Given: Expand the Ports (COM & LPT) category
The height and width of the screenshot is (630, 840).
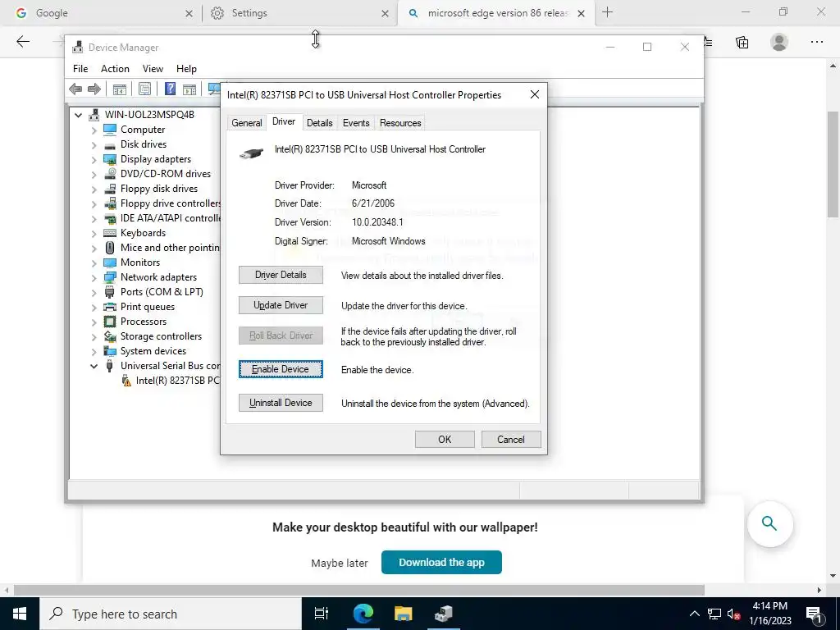Looking at the screenshot, I should pyautogui.click(x=94, y=293).
